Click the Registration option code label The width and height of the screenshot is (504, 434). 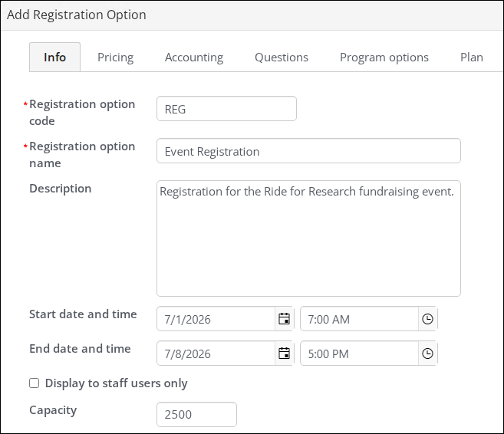82,113
